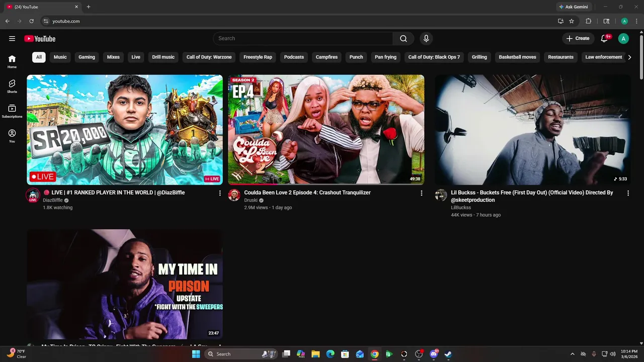Open the hamburger guide menu
Image resolution: width=644 pixels, height=362 pixels.
(12, 39)
